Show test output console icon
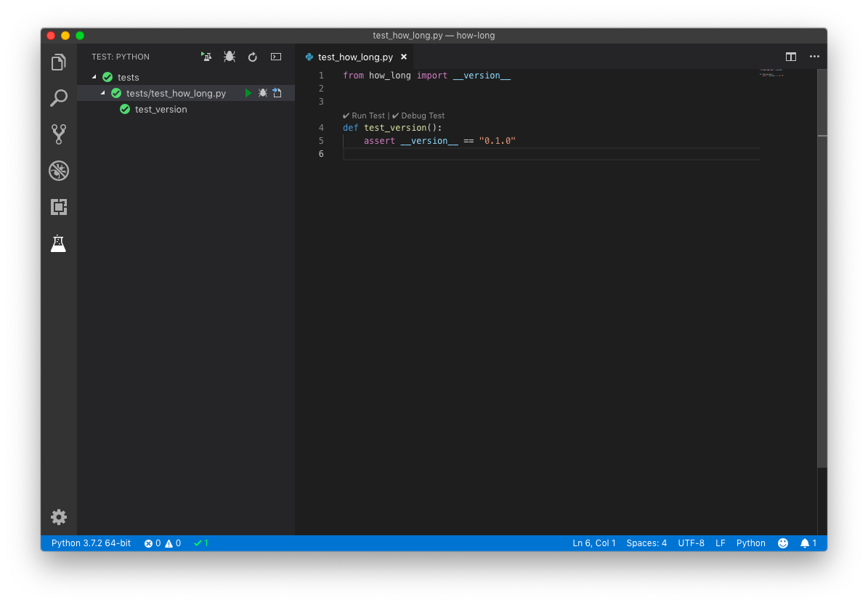Image resolution: width=868 pixels, height=605 pixels. pyautogui.click(x=276, y=57)
